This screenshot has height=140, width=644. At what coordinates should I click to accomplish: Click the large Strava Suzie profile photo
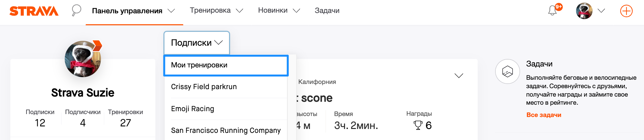tap(83, 59)
